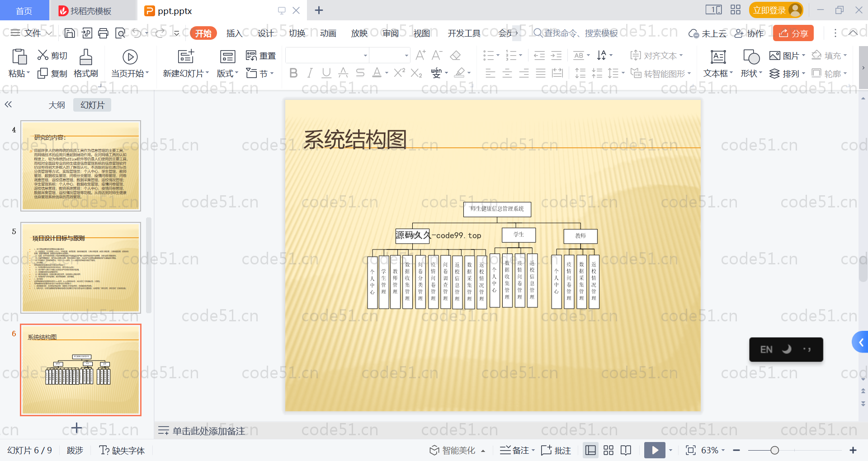
Task: Click the notes field 单击此处添加备注
Action: coord(208,431)
